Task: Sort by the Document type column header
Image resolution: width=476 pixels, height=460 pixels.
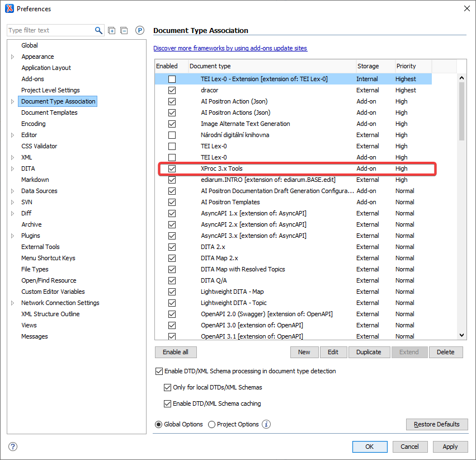Action: [272, 66]
